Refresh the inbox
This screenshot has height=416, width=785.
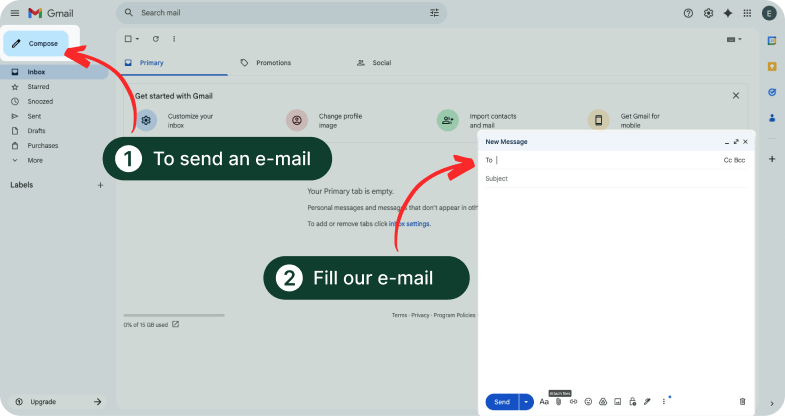coord(156,39)
